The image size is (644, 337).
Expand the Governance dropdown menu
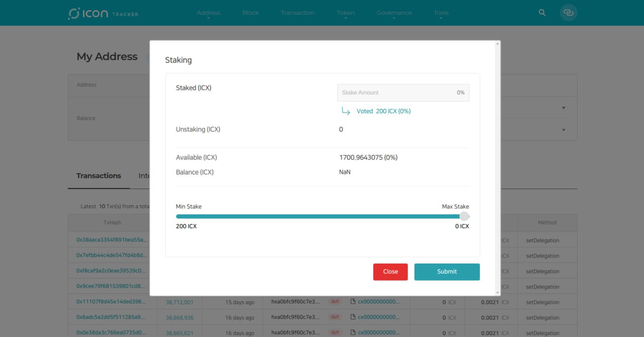coord(394,13)
